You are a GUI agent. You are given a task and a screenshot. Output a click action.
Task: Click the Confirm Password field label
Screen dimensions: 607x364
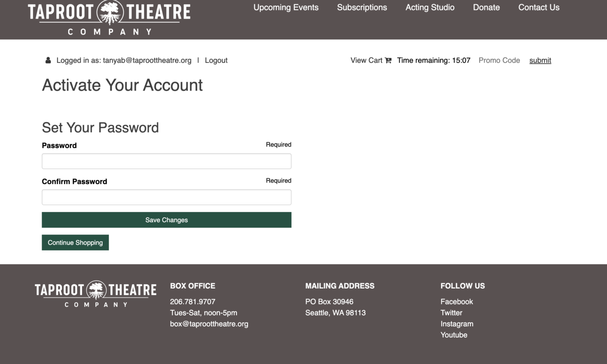(75, 182)
